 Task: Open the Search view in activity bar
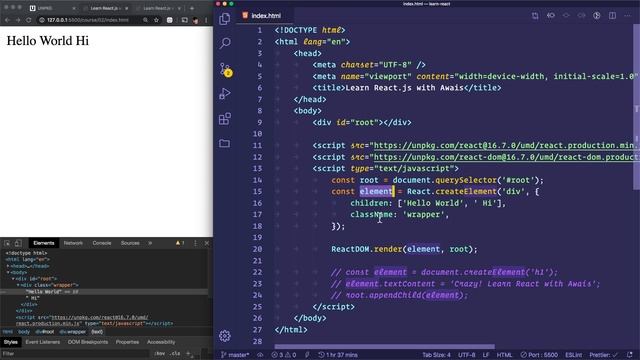click(225, 43)
